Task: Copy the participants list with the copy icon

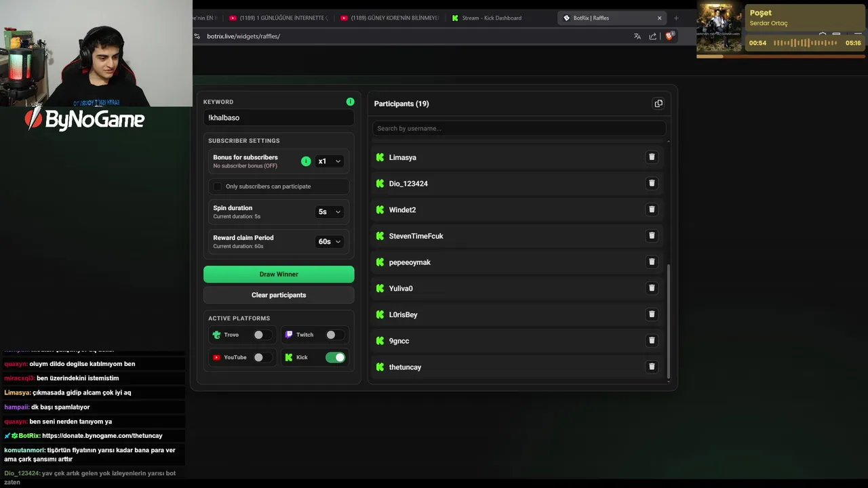Action: click(658, 104)
